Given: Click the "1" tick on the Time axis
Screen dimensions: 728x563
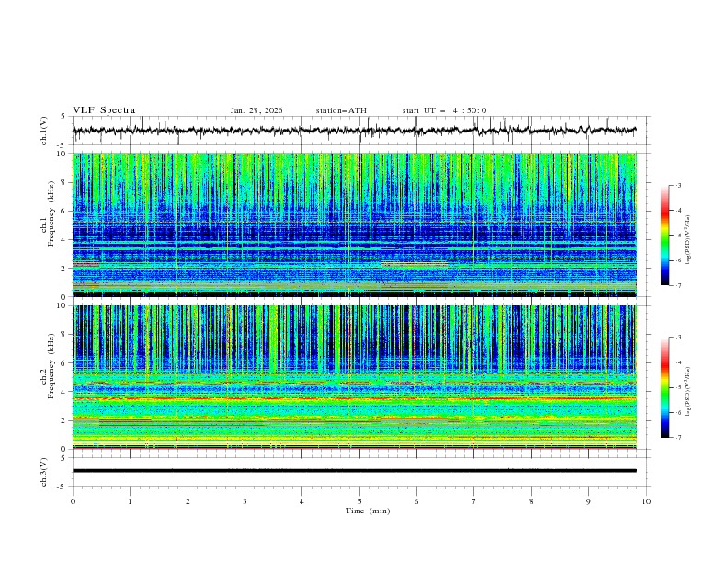Looking at the screenshot, I should point(130,501).
